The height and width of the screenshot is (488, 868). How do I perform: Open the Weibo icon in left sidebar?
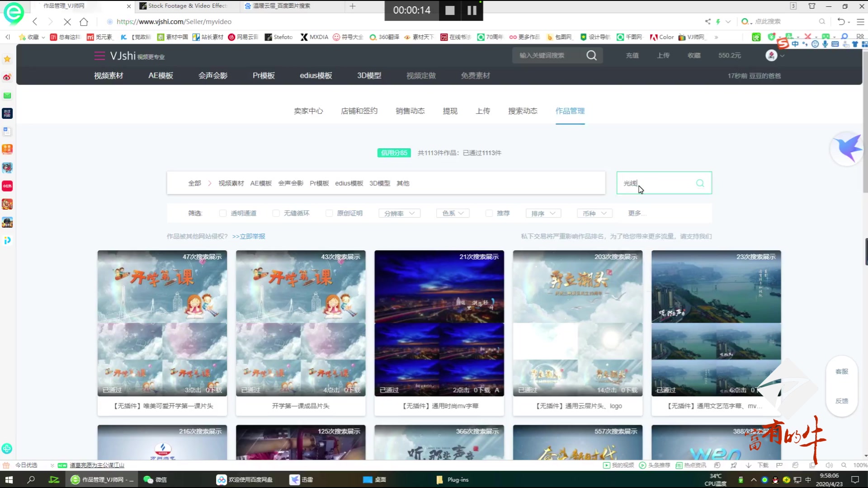pos(7,77)
